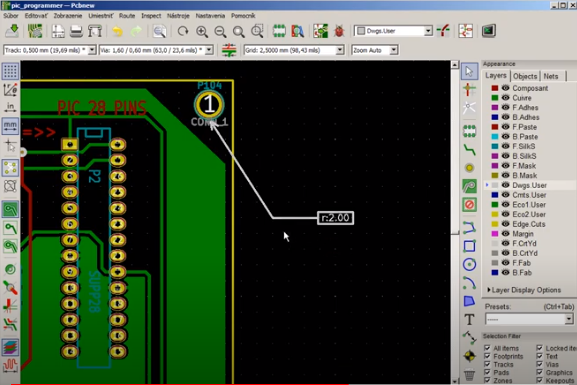
Task: Click the Print icon in toolbar
Action: coord(76,31)
